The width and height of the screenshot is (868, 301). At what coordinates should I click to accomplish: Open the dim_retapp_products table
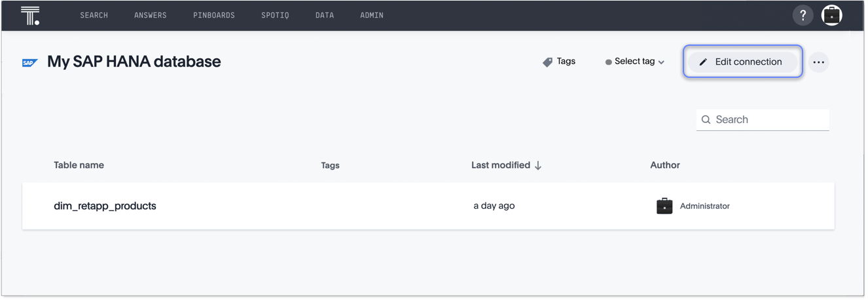105,206
